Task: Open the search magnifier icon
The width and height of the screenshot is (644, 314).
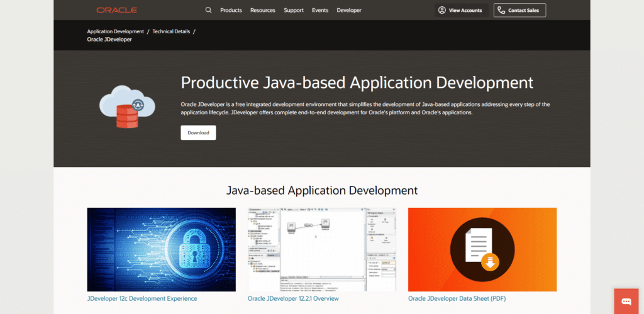Action: pos(209,10)
